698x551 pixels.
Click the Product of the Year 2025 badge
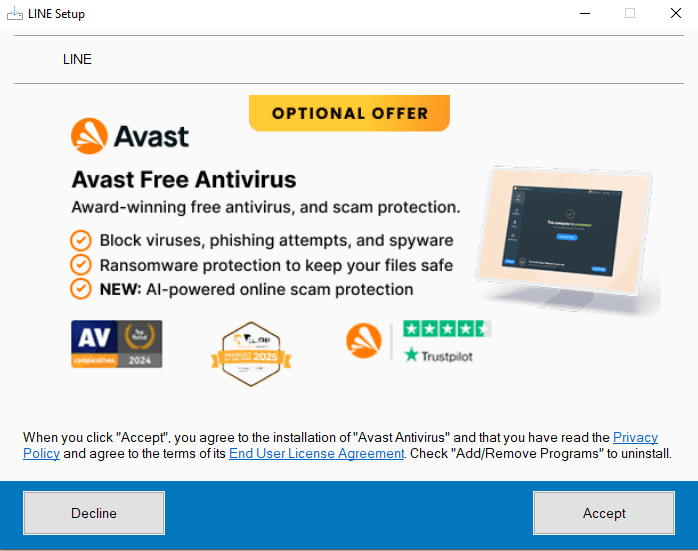click(251, 354)
